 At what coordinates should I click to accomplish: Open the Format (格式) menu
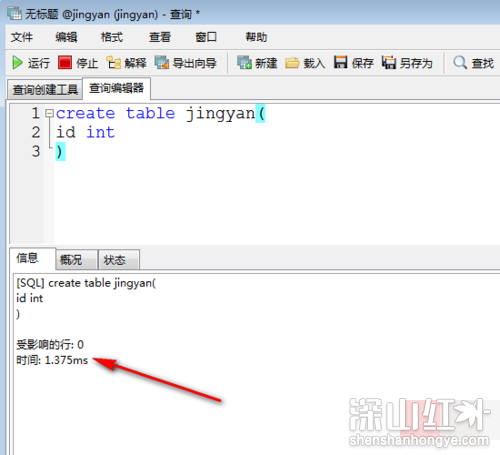[112, 37]
